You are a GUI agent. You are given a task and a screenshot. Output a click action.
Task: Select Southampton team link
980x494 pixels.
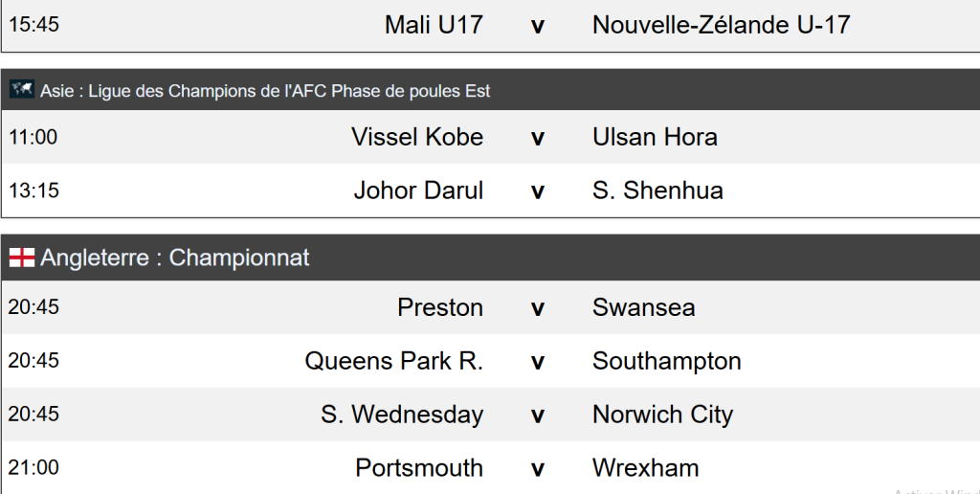pyautogui.click(x=666, y=361)
